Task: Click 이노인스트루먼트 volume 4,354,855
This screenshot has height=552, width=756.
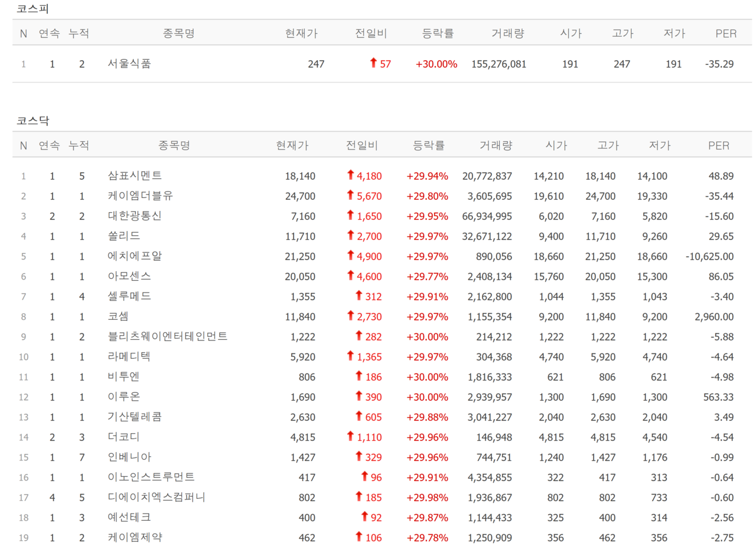Action: click(x=490, y=477)
